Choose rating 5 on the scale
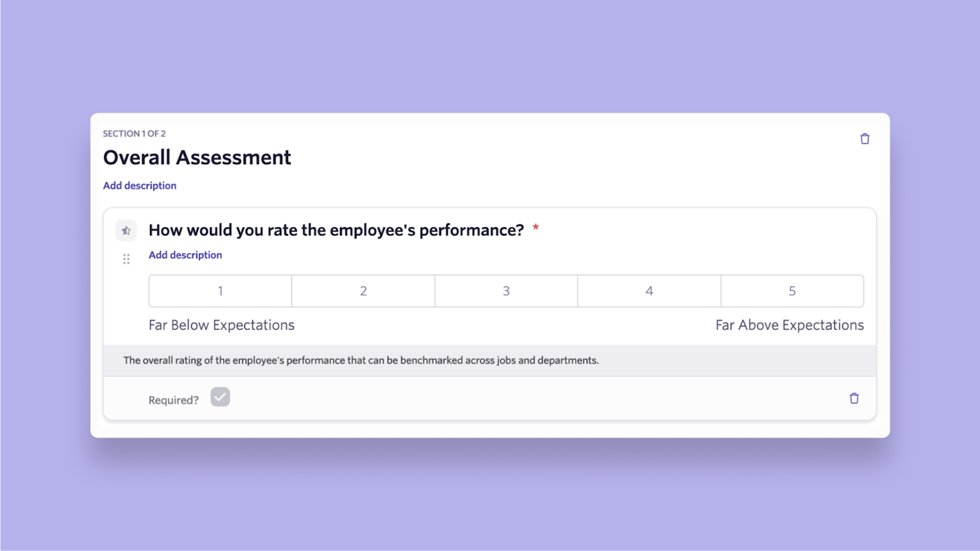 [792, 291]
